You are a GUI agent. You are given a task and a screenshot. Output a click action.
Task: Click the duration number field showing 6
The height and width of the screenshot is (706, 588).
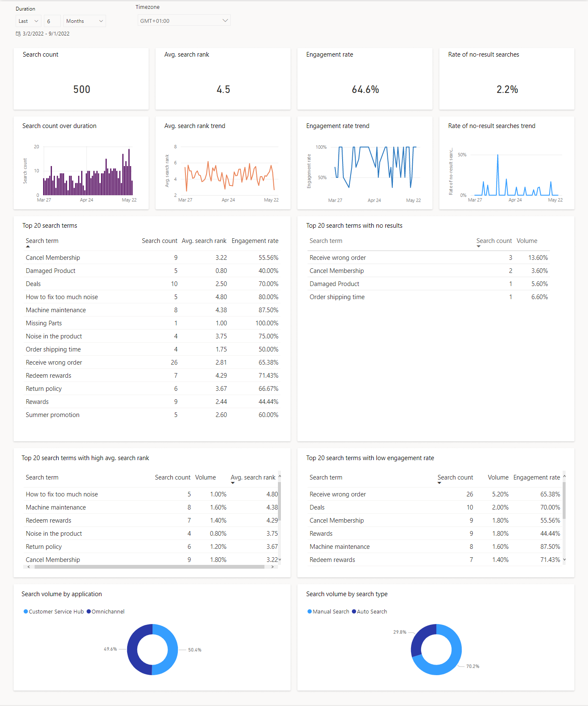coord(52,21)
